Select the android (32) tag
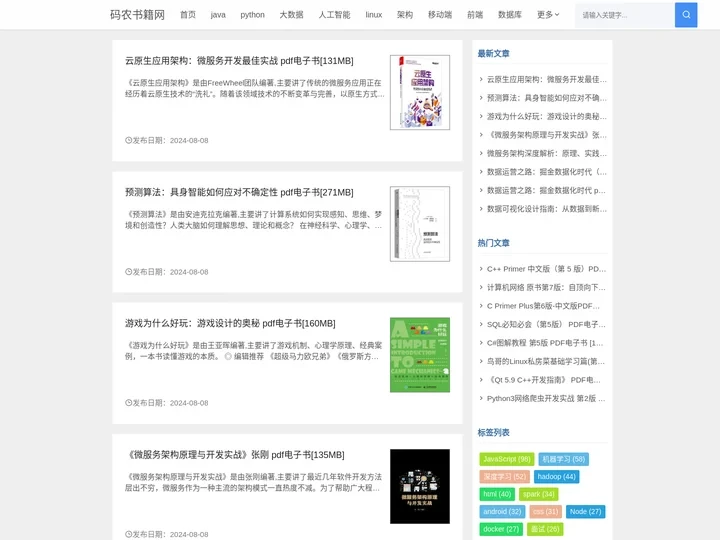 tap(502, 512)
